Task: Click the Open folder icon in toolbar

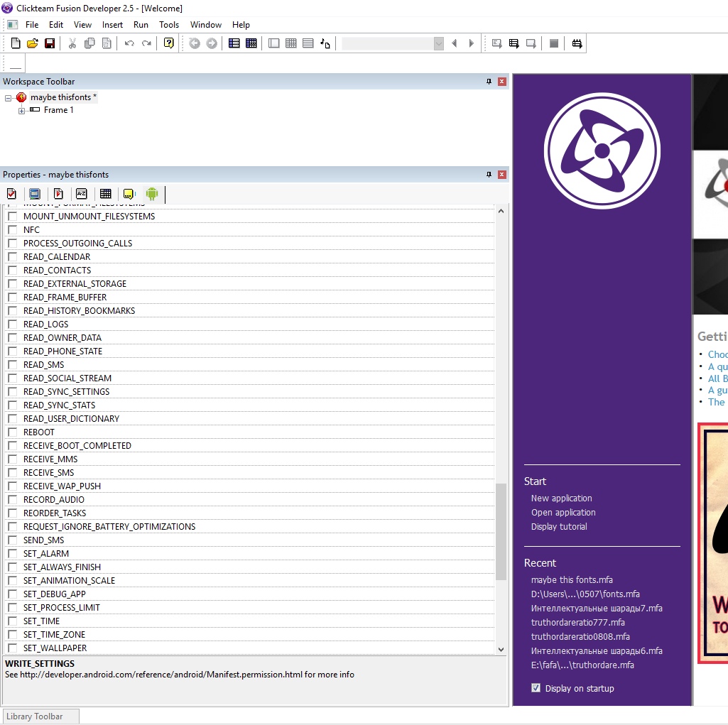Action: pyautogui.click(x=33, y=43)
